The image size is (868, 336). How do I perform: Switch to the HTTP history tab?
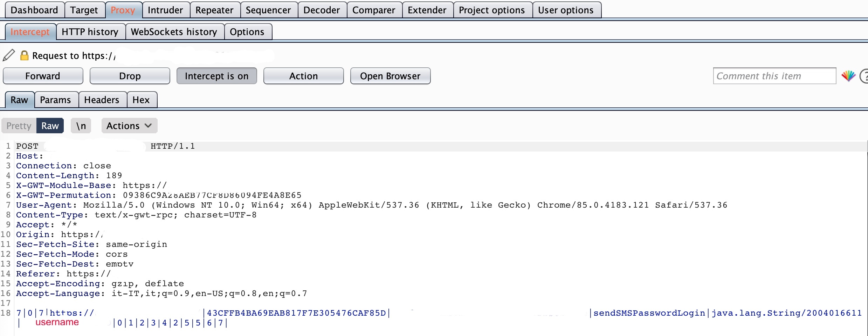click(x=90, y=32)
